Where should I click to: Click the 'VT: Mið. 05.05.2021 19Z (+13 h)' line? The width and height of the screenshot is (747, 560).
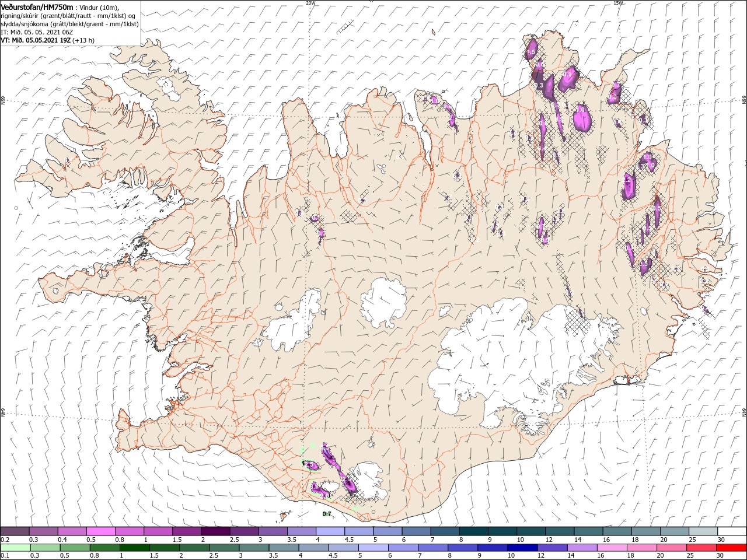[48, 40]
